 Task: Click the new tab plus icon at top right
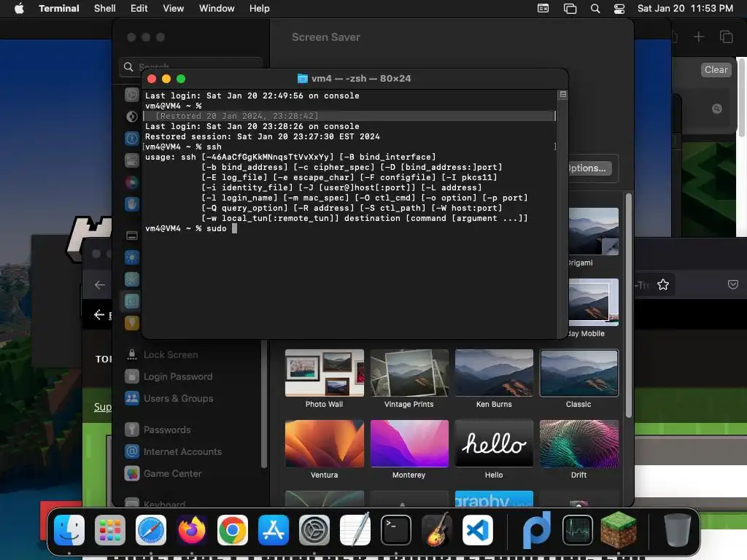point(698,36)
